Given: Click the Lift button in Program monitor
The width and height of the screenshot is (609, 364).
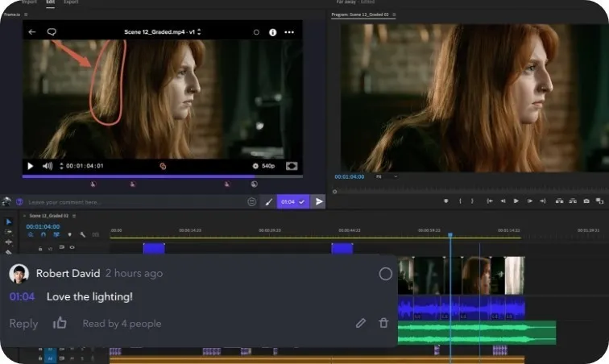Looking at the screenshot, I should tap(559, 201).
